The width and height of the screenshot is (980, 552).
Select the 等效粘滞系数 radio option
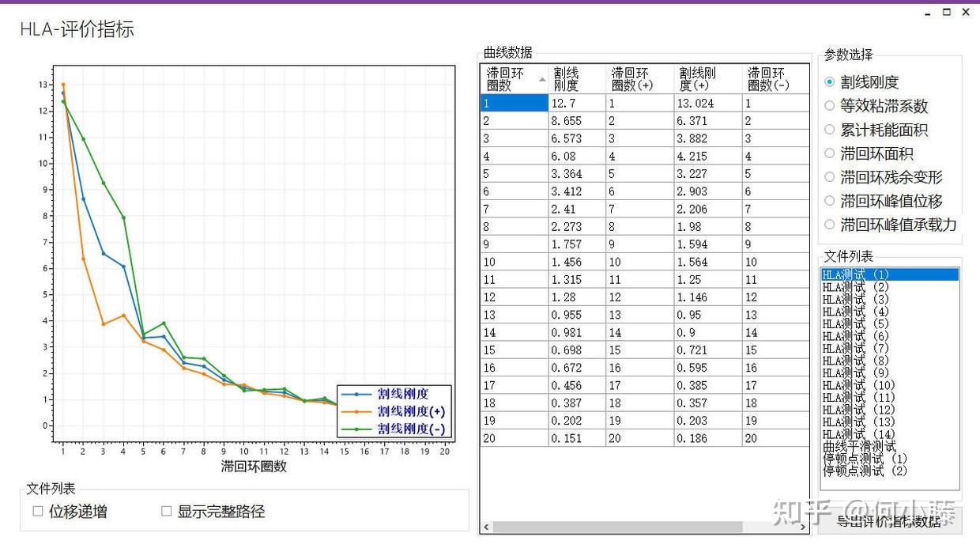point(876,106)
